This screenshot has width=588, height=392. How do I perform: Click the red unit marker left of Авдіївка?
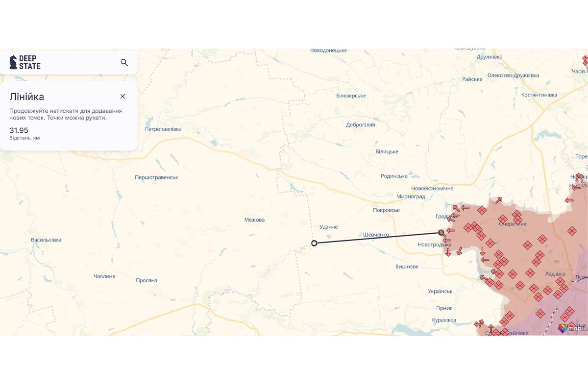pos(530,272)
